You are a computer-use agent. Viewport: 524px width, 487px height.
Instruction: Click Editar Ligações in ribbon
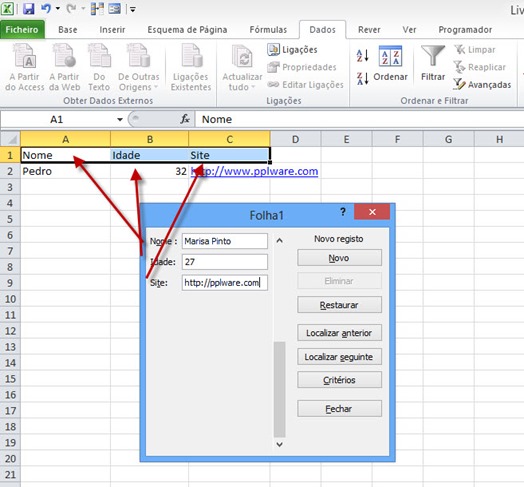point(305,85)
